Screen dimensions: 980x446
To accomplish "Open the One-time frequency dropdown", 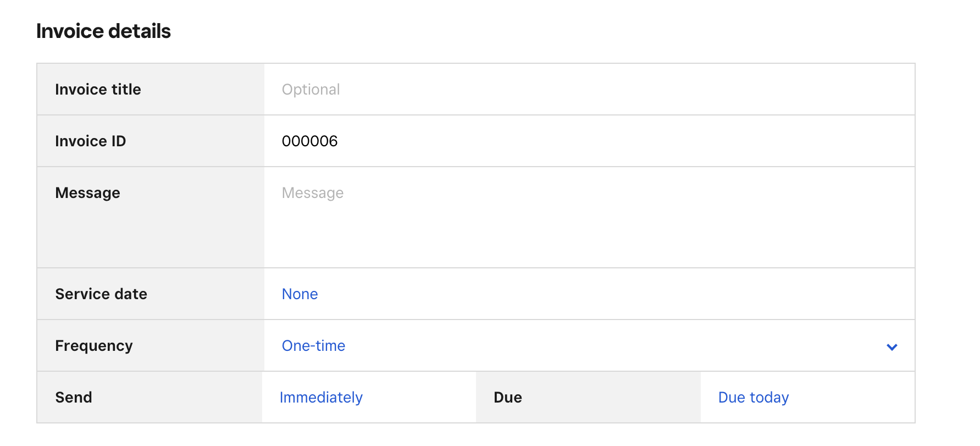I will [313, 346].
